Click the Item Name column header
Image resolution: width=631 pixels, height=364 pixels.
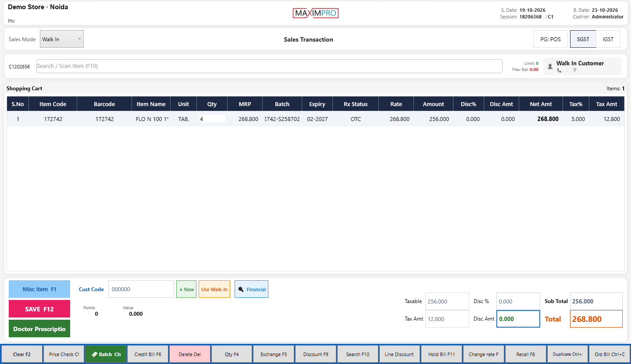coord(151,104)
